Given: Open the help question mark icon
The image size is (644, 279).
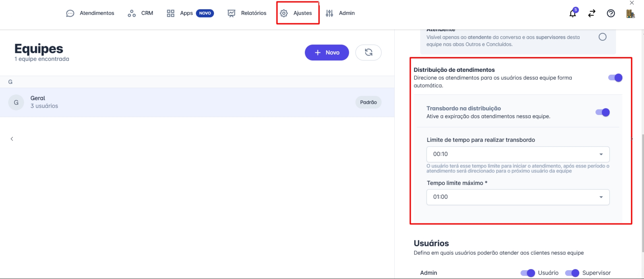Looking at the screenshot, I should click(611, 13).
